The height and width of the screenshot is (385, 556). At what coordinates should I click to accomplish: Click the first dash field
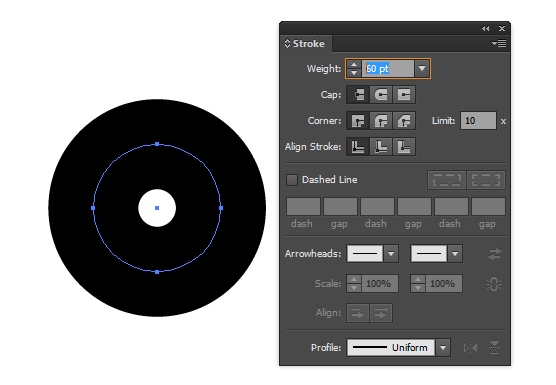point(304,207)
